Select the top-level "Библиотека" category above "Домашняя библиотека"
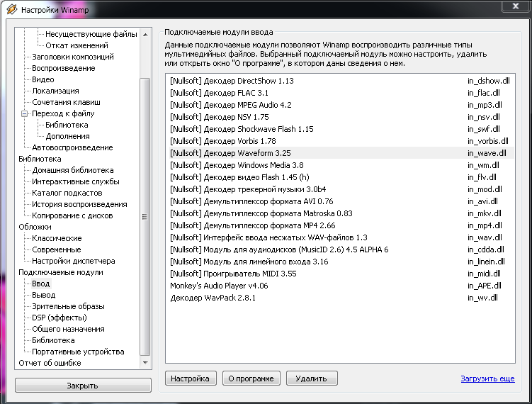The height and width of the screenshot is (404, 532). click(40, 159)
